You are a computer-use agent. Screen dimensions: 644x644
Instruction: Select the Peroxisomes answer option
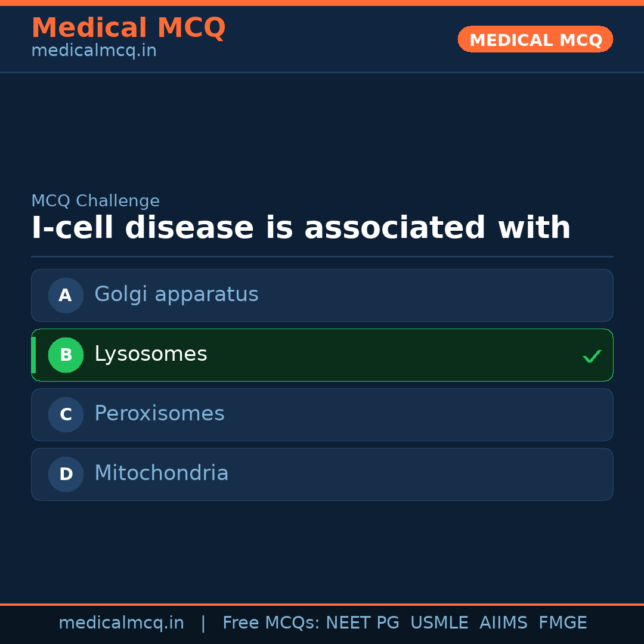pyautogui.click(x=322, y=414)
